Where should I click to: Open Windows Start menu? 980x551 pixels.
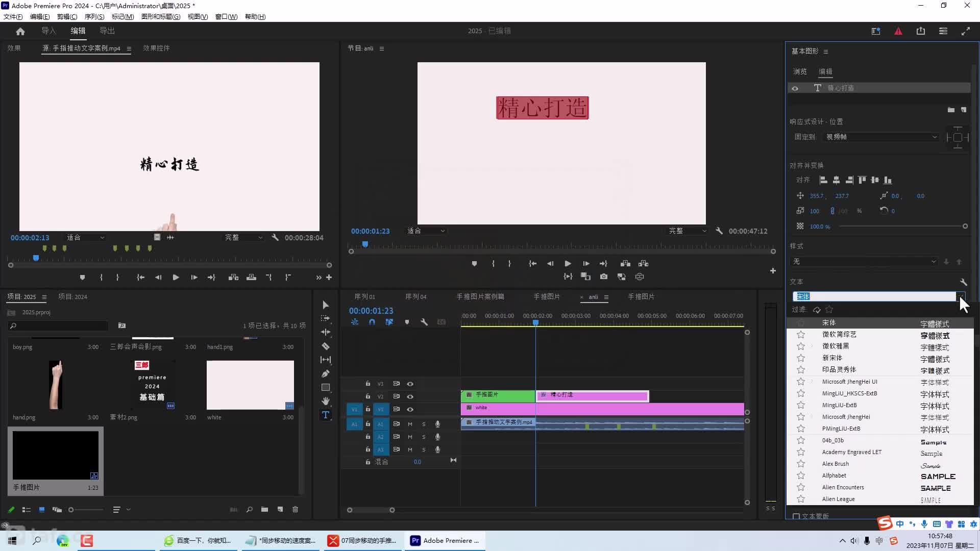pyautogui.click(x=12, y=540)
